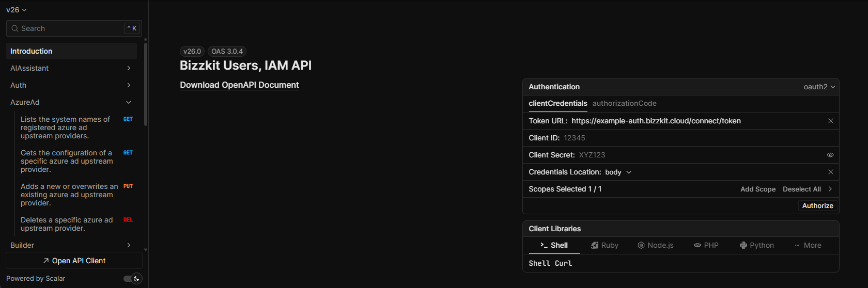Screen dimensions: 868x288
Task: Select the Python logo icon
Action: (x=743, y=245)
